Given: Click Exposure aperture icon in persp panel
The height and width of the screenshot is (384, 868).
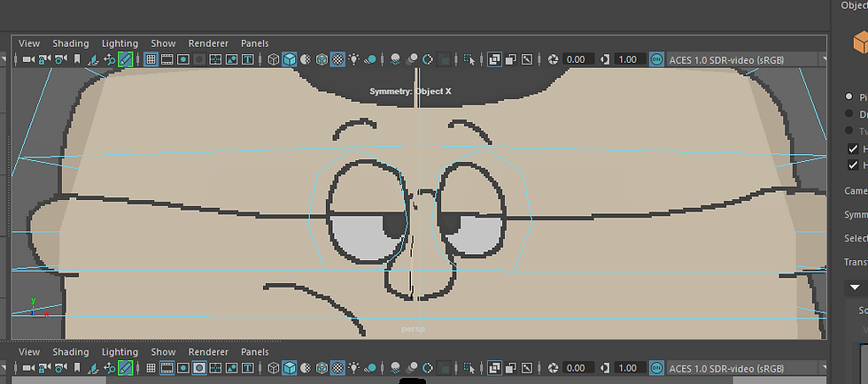Looking at the screenshot, I should [x=553, y=59].
